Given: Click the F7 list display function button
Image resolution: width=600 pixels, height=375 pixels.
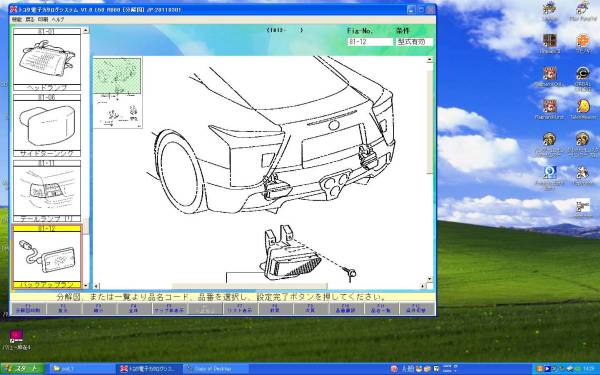Looking at the screenshot, I should (240, 309).
